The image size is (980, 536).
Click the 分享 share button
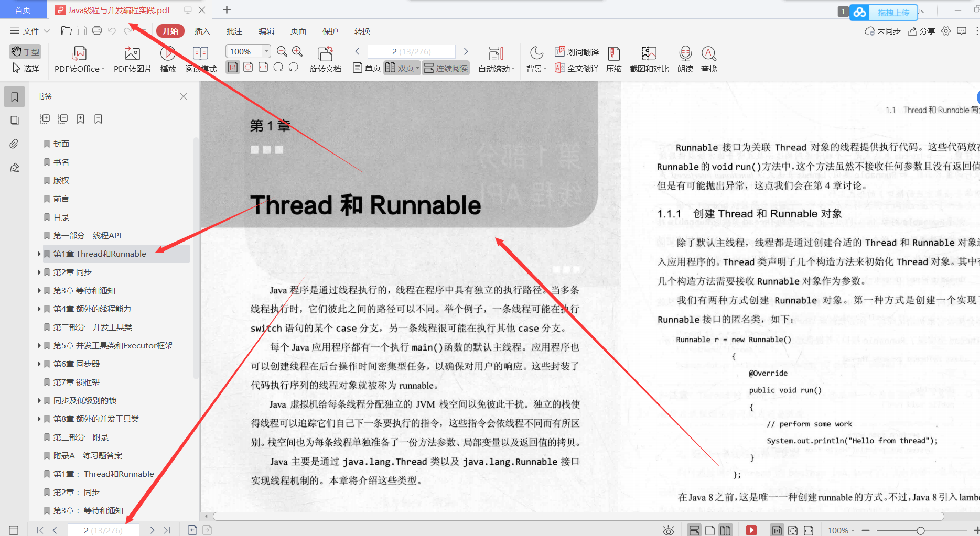[x=921, y=31]
